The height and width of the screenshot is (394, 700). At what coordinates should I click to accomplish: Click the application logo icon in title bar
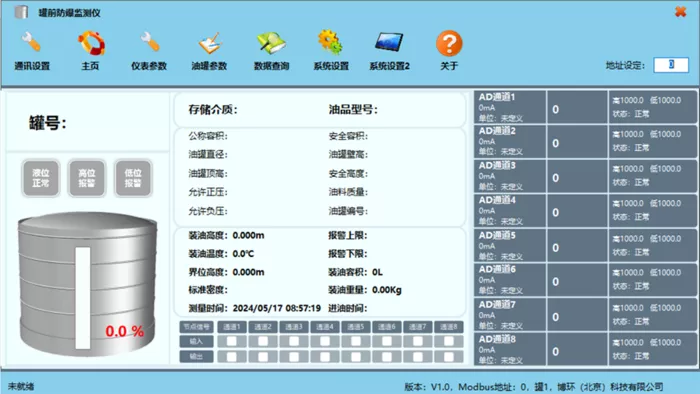click(x=21, y=12)
